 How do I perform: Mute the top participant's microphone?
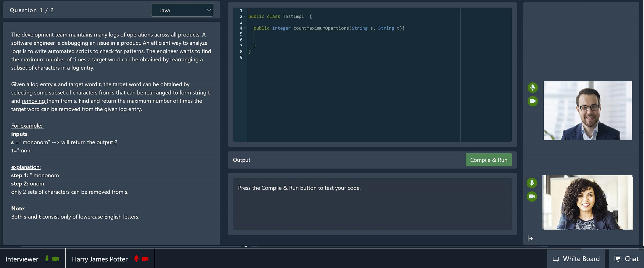(533, 88)
